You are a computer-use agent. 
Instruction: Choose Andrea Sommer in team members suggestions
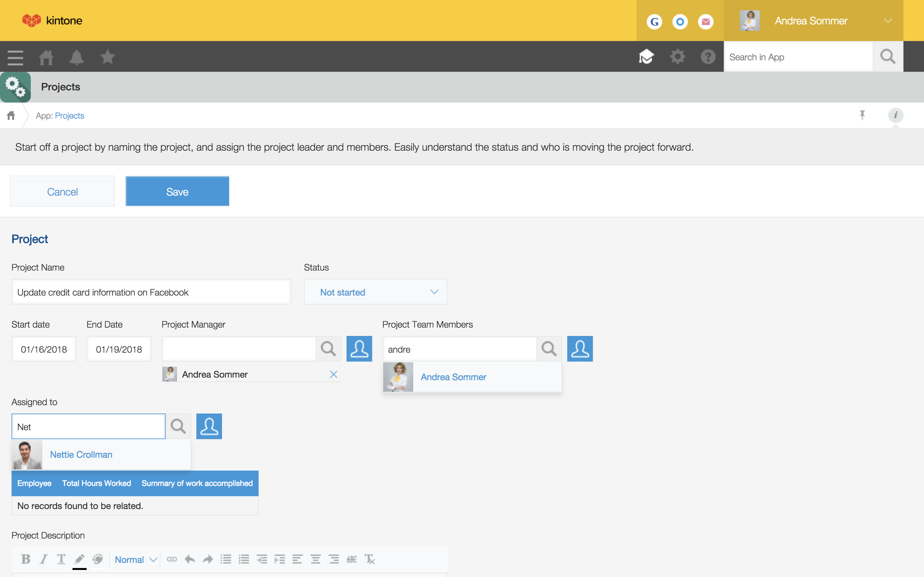pos(453,377)
